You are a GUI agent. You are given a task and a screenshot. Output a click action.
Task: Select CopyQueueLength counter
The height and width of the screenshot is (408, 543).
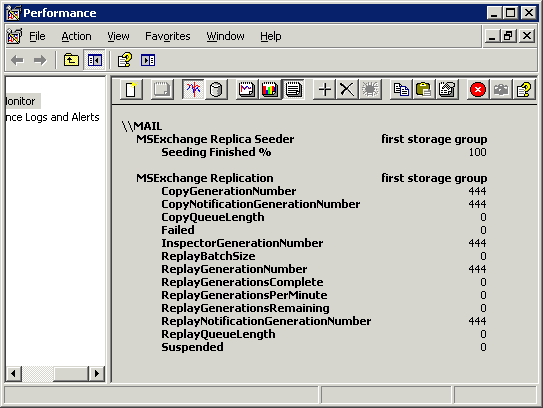(x=213, y=217)
